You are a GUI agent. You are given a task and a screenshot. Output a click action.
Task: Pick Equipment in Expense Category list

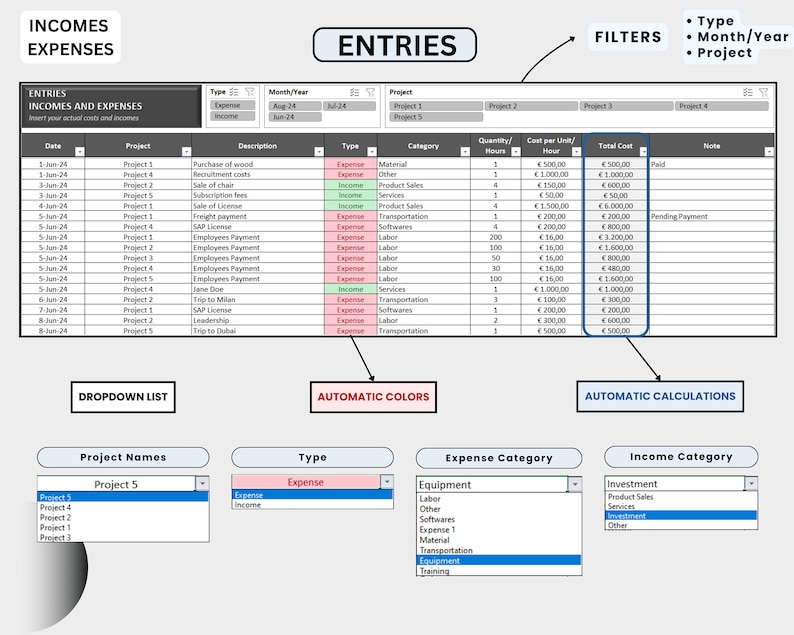(499, 561)
